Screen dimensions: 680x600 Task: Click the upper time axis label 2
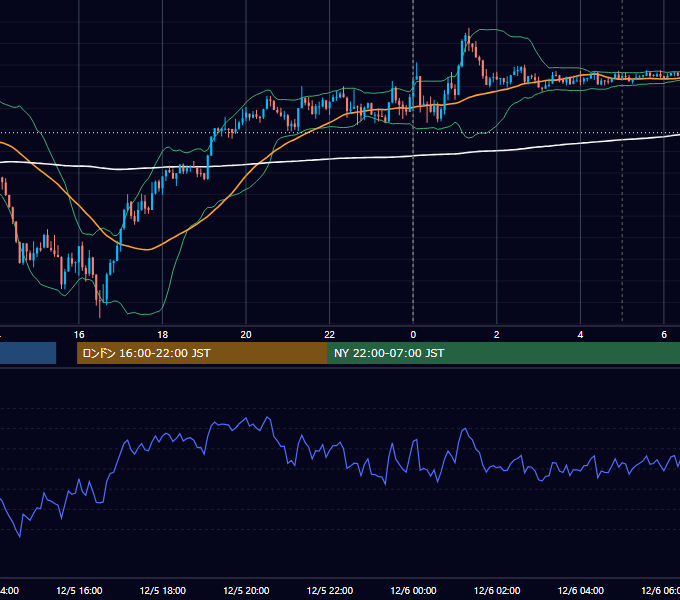coord(497,335)
